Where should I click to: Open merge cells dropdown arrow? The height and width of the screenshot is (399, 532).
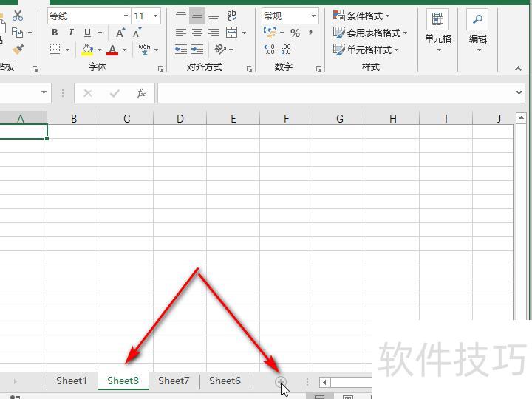(245, 33)
